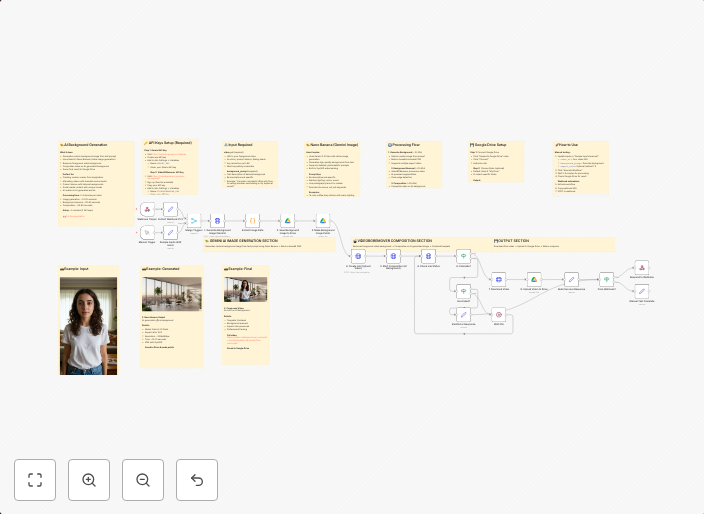Click the Example Generated room image
The image size is (704, 514).
172,293
